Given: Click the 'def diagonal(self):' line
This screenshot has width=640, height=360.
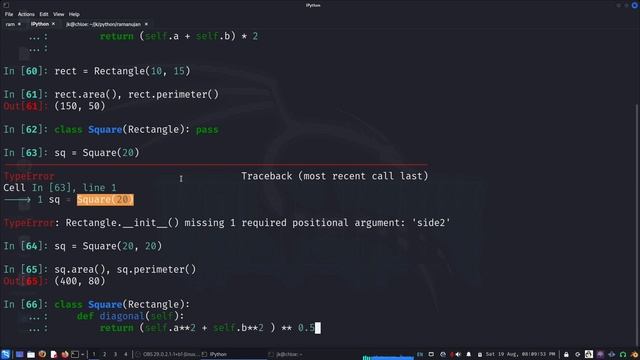Looking at the screenshot, I should tap(131, 316).
